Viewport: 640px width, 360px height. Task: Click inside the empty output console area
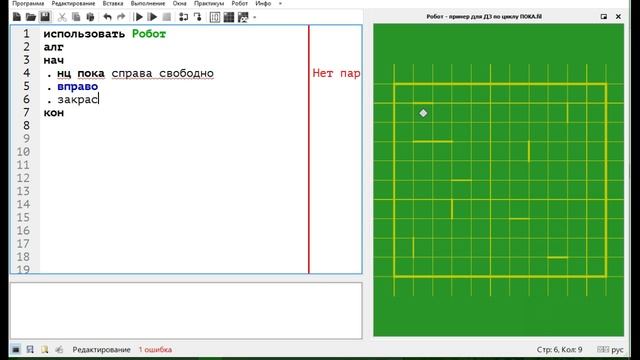186,310
